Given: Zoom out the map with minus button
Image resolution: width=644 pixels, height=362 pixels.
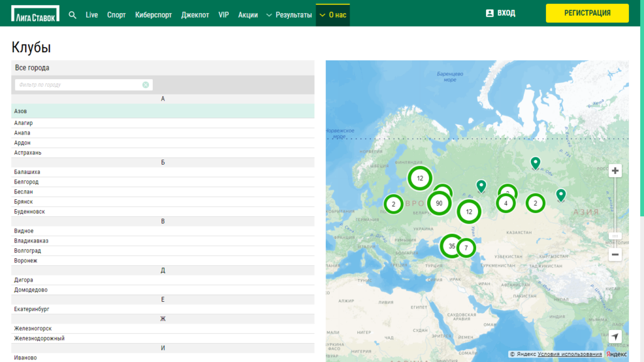Looking at the screenshot, I should point(615,255).
